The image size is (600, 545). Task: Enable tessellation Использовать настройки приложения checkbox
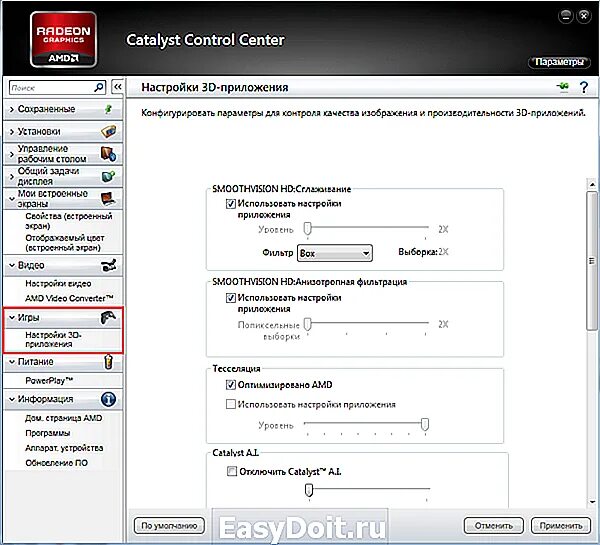(x=231, y=404)
